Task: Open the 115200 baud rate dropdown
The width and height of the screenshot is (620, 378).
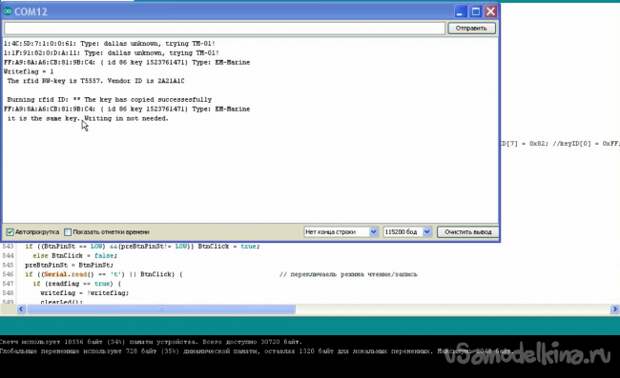Action: (x=407, y=232)
